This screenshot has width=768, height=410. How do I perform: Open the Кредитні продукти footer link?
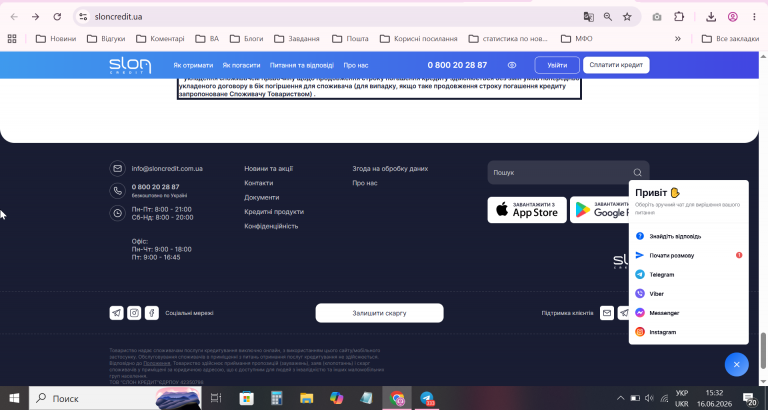(274, 212)
